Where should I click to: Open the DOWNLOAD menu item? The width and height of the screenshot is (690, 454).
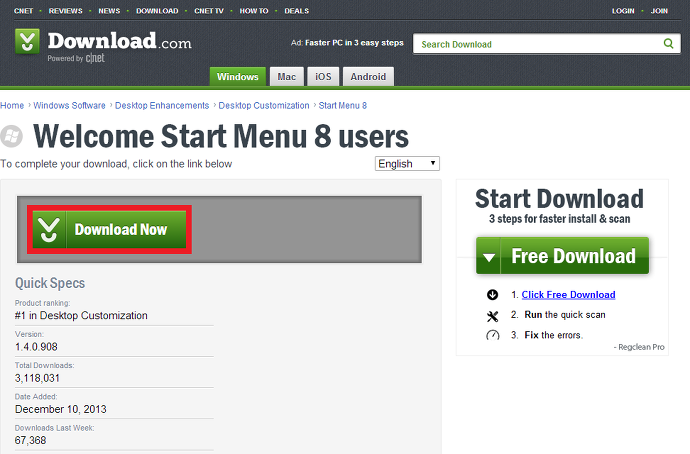157,11
